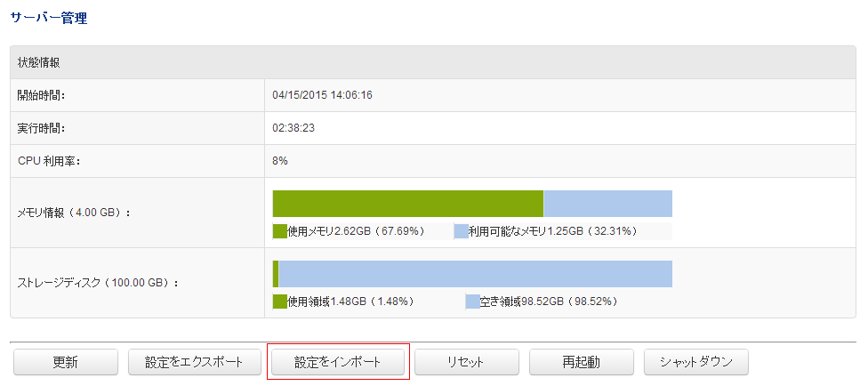Screen dimensions: 868x386
Task: Click the green 使用領域 legend swatch
Action: point(279,302)
